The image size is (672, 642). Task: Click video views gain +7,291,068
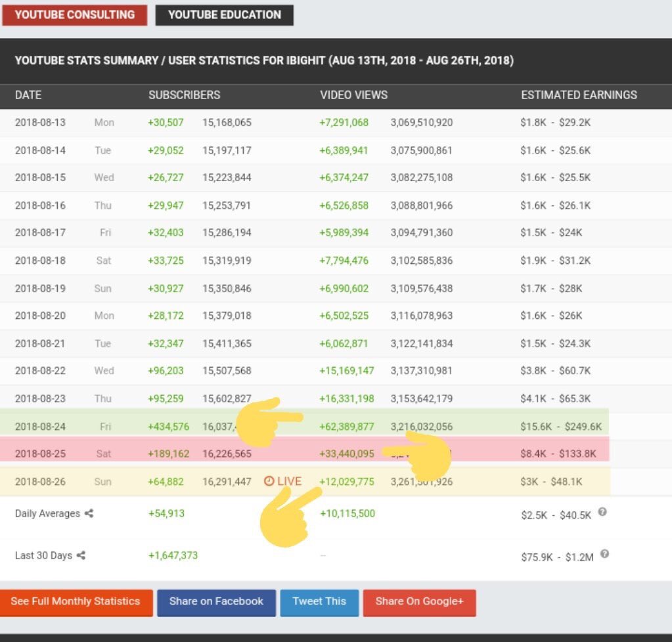point(344,123)
